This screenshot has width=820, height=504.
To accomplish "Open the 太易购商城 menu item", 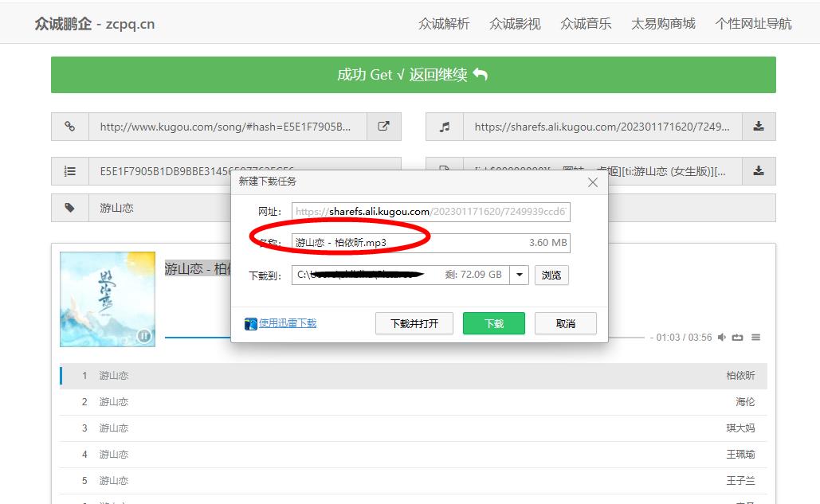I will [663, 24].
